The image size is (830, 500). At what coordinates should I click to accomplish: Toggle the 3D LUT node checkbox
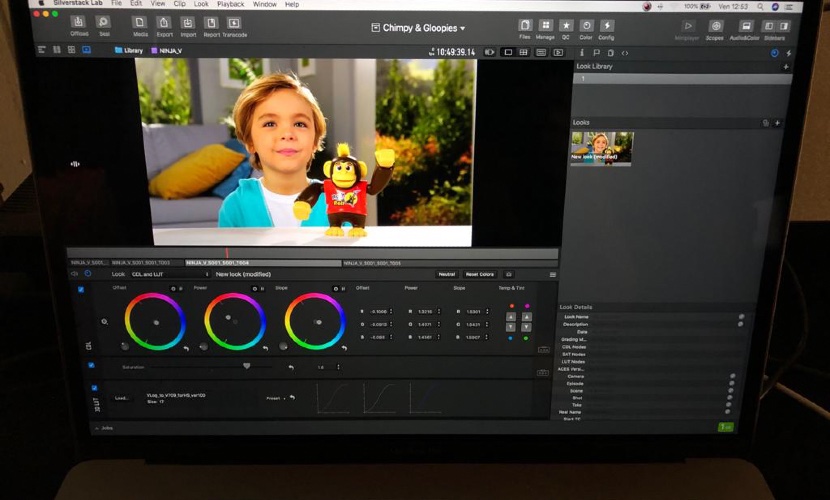tap(94, 388)
